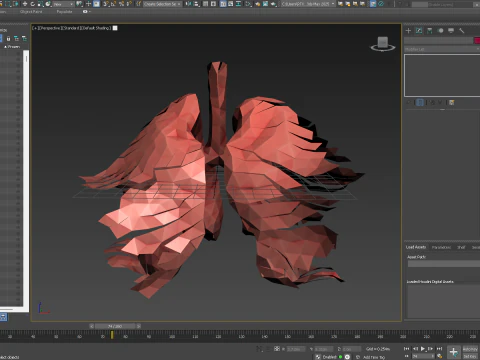Click the Pin Stack icon
This screenshot has height=360, width=480.
pyautogui.click(x=408, y=103)
